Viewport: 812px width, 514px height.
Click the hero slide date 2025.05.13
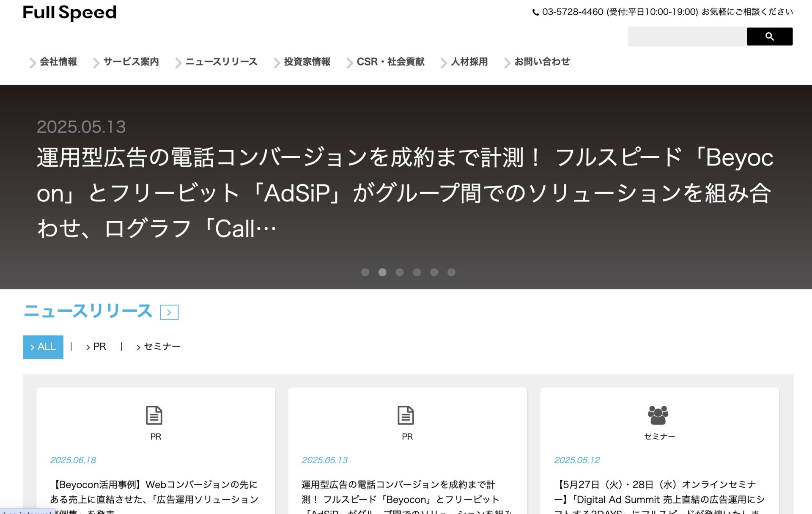[81, 127]
